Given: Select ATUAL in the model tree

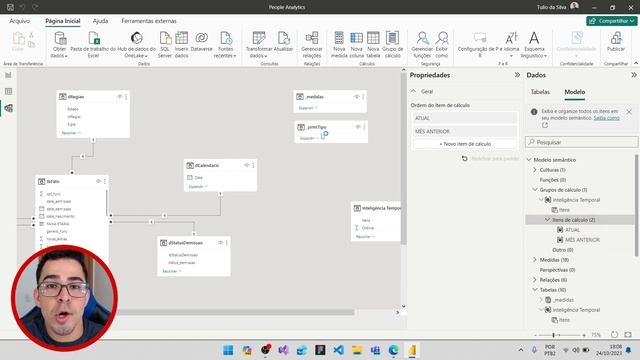Looking at the screenshot, I should [x=572, y=230].
